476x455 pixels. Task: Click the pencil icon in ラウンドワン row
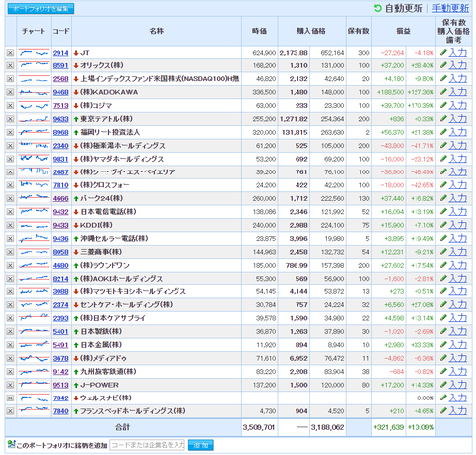pos(443,265)
